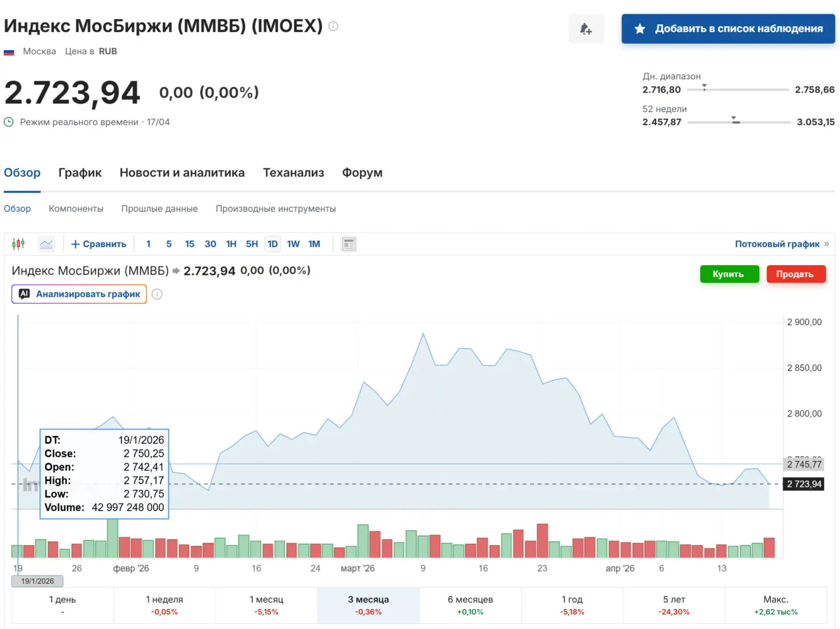Select the 30 minute interval

click(210, 244)
